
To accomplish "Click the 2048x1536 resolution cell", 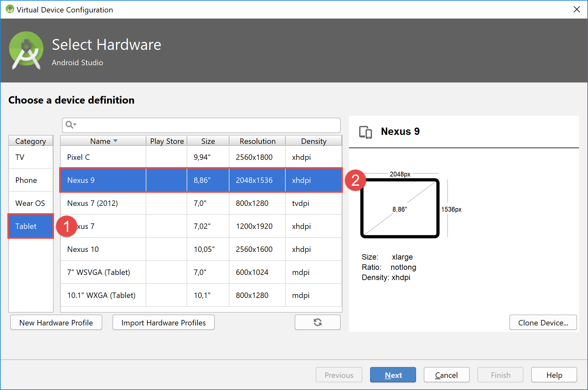I will click(x=257, y=180).
